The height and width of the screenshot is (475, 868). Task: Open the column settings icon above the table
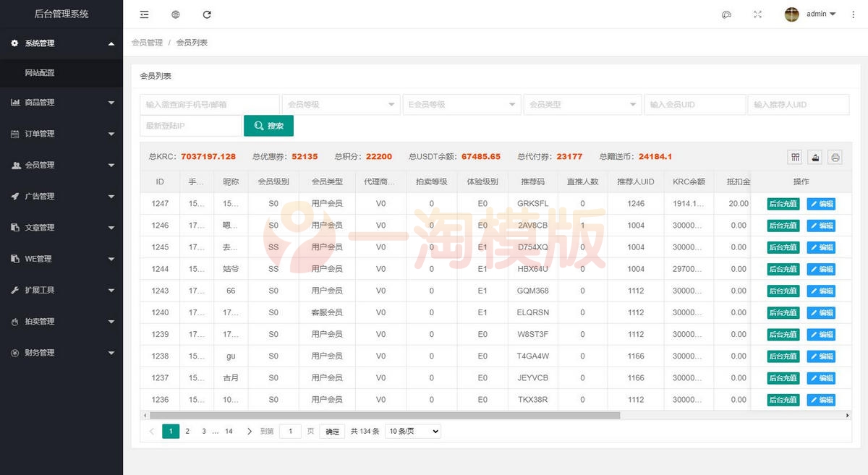[794, 157]
